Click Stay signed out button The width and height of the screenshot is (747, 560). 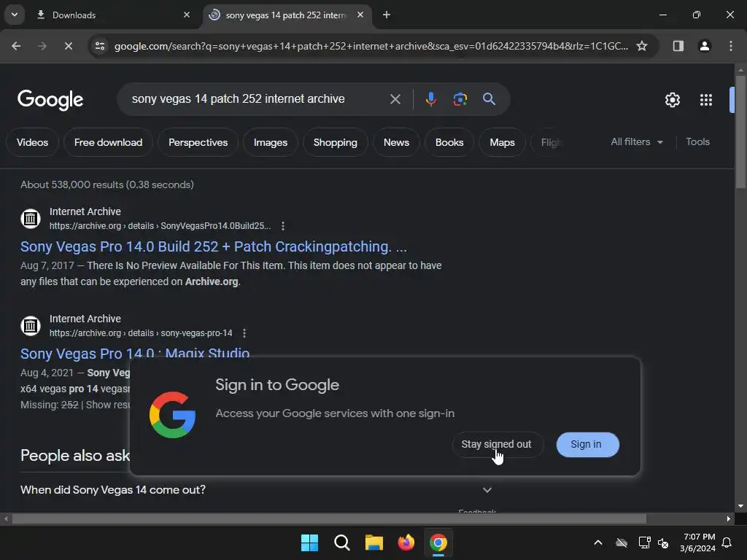point(498,444)
